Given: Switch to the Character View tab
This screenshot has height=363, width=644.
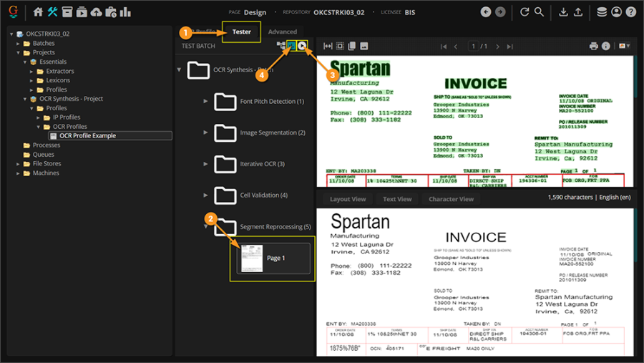Looking at the screenshot, I should (x=451, y=199).
